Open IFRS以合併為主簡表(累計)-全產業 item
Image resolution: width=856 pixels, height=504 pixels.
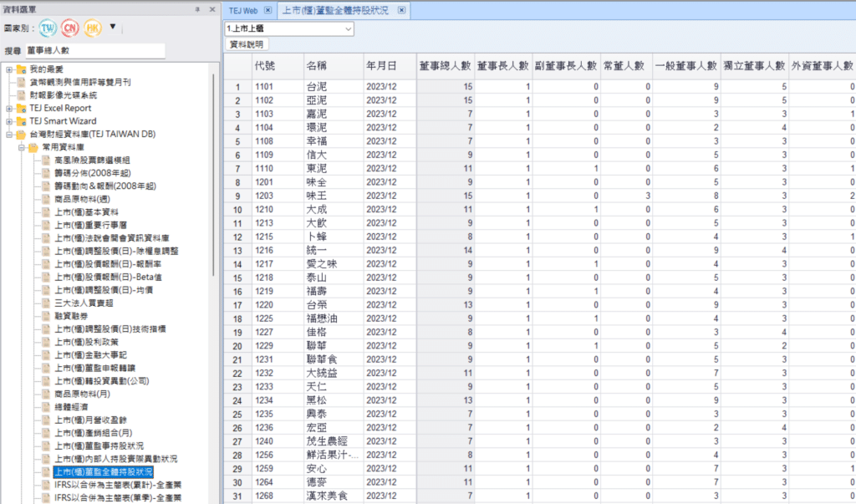(118, 485)
